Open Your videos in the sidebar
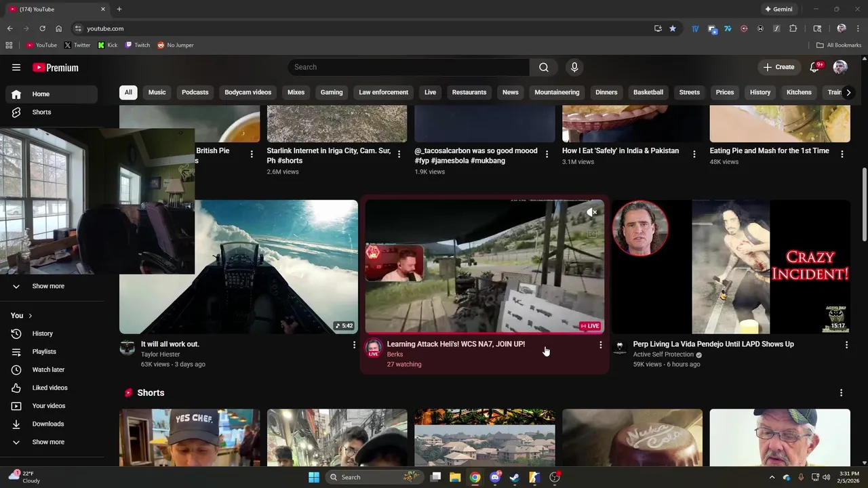The width and height of the screenshot is (868, 488). [52, 406]
